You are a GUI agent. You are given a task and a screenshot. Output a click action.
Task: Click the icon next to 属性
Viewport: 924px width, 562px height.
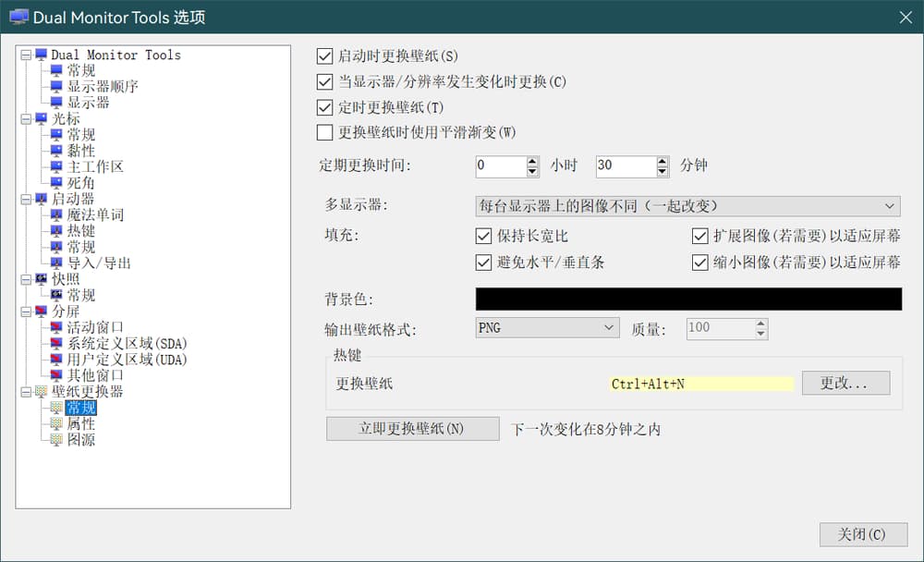coord(56,423)
